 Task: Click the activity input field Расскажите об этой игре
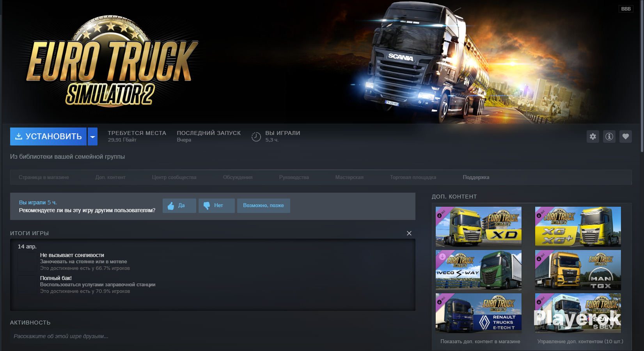(213, 336)
